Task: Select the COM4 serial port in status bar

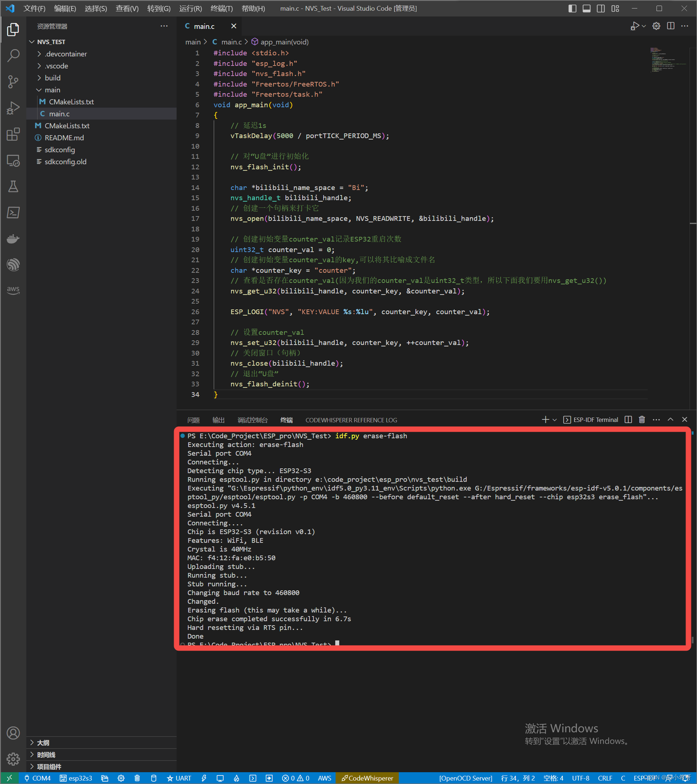Action: pyautogui.click(x=38, y=778)
